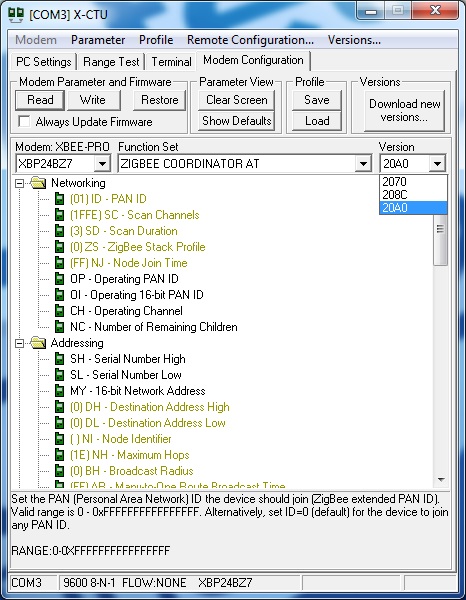The width and height of the screenshot is (466, 600).
Task: Choose version 208C from the list
Action: coord(413,195)
